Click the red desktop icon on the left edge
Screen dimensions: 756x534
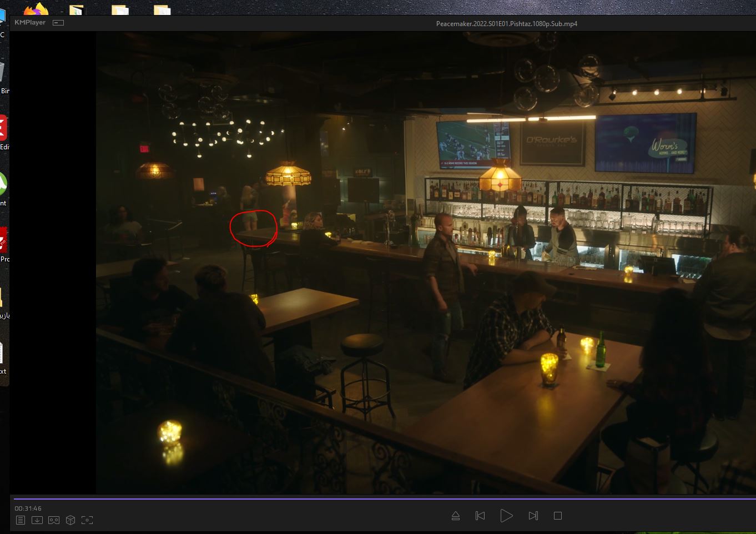click(3, 129)
